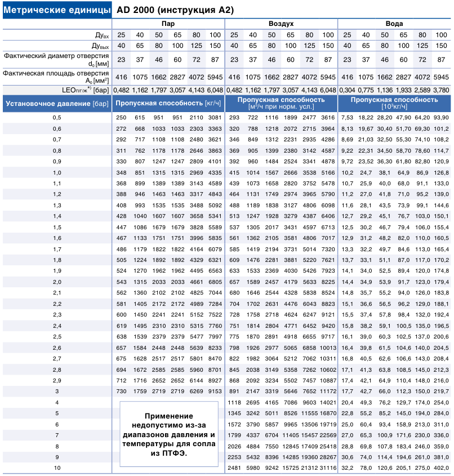Select the "Дувх" row label
Image resolution: width=454 pixels, height=476 pixels.
pos(101,35)
